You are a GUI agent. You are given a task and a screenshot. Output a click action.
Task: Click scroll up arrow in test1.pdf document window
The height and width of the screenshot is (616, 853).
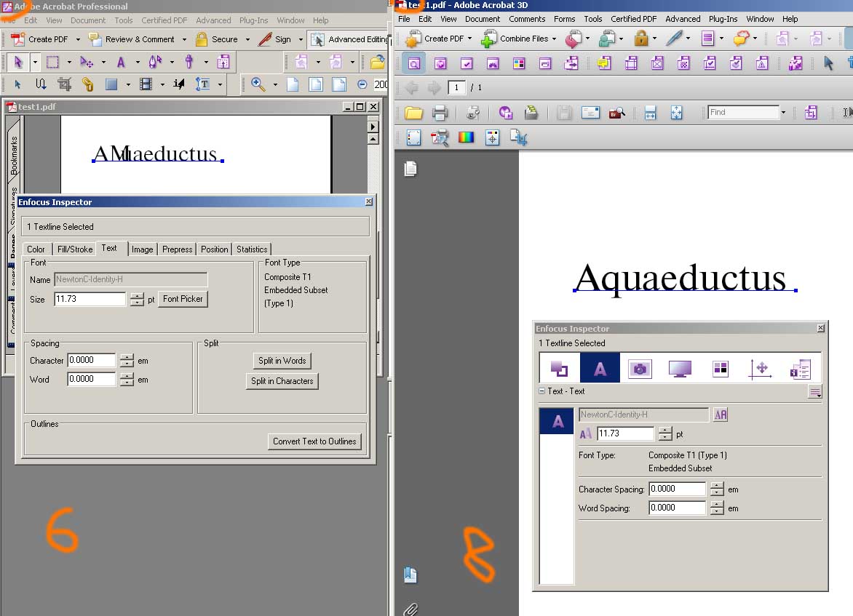(373, 139)
